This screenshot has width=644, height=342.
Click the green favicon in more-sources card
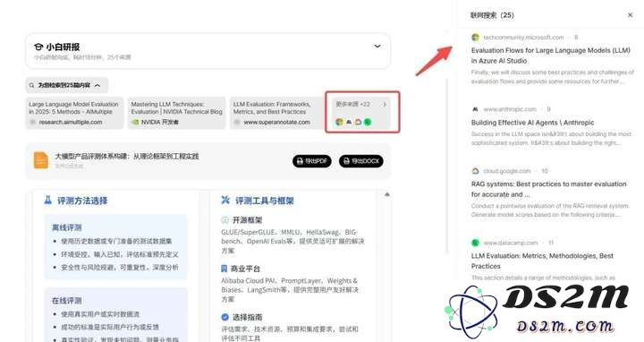point(368,122)
